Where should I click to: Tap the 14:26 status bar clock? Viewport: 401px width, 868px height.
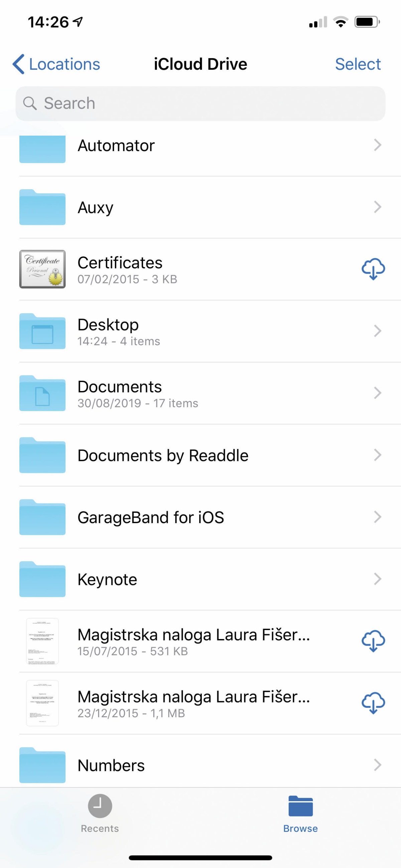[48, 22]
